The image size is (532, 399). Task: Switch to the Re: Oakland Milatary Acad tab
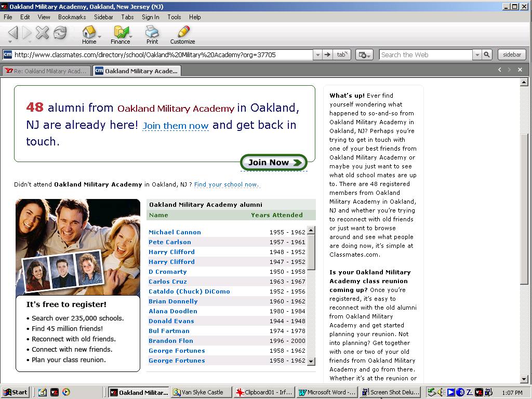pyautogui.click(x=46, y=71)
